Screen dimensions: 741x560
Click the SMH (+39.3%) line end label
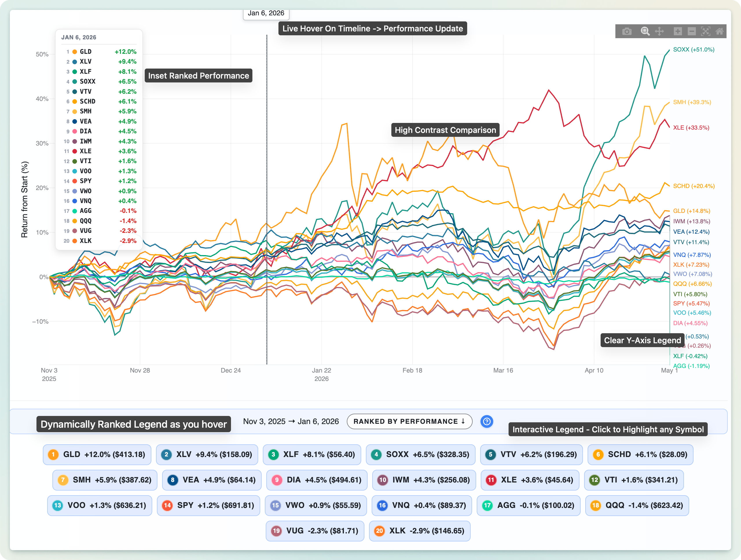[692, 102]
